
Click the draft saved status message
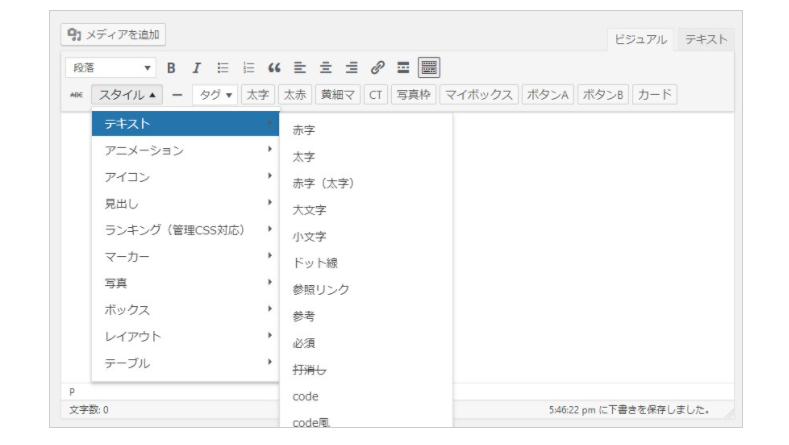(x=629, y=410)
